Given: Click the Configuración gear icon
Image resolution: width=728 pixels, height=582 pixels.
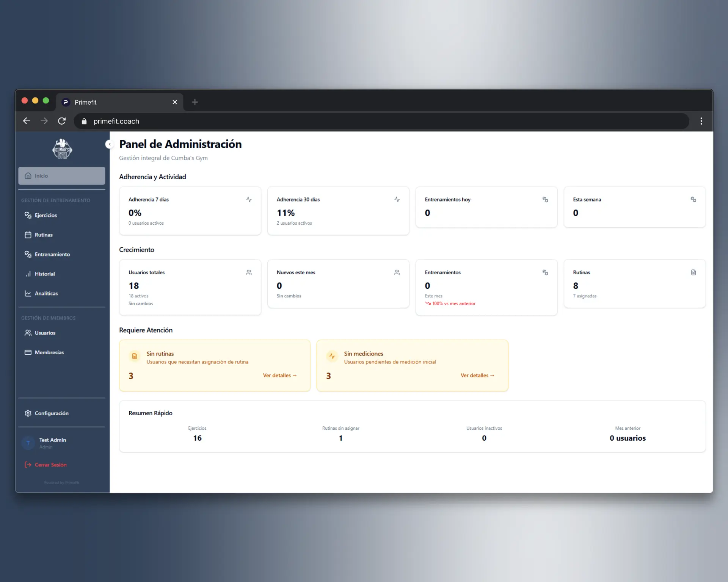Looking at the screenshot, I should (28, 413).
